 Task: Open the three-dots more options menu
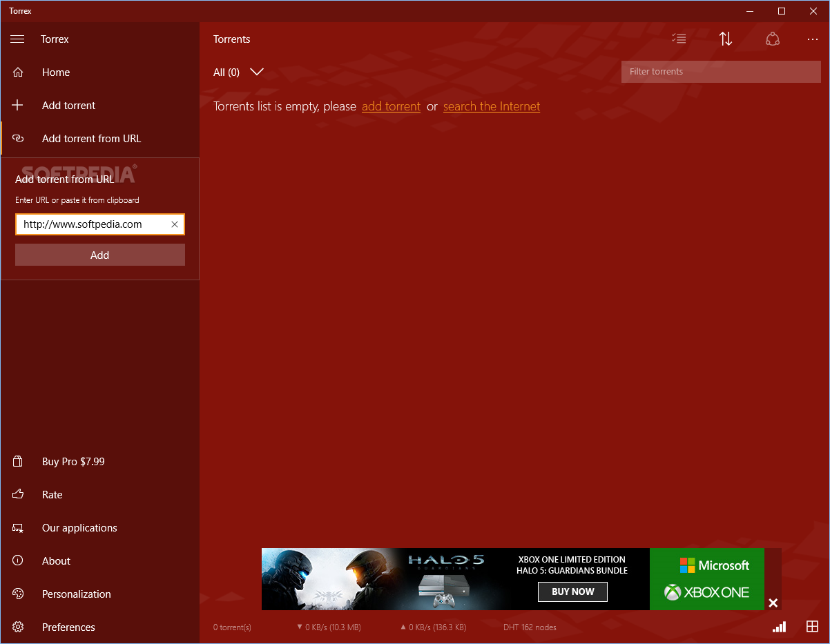tap(813, 39)
